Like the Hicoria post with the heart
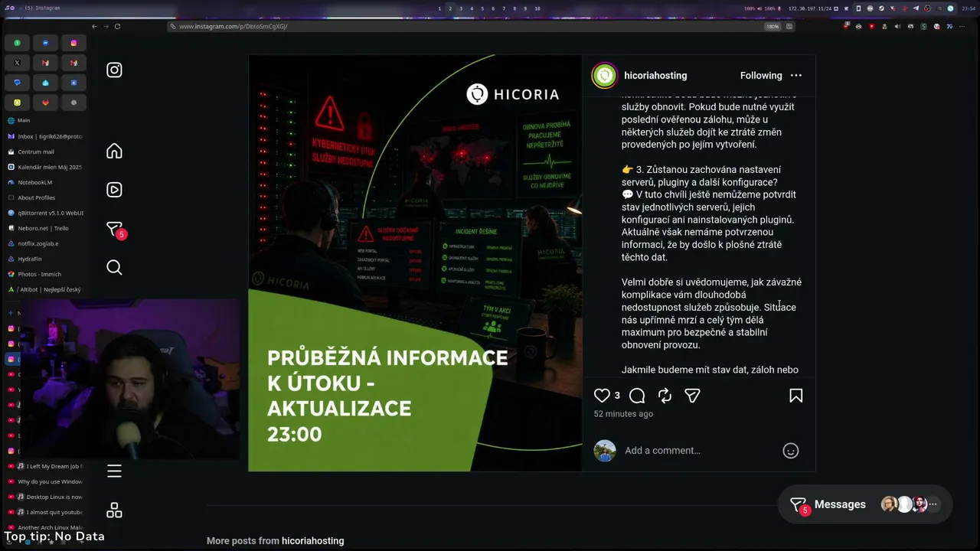The image size is (980, 551). tap(602, 396)
